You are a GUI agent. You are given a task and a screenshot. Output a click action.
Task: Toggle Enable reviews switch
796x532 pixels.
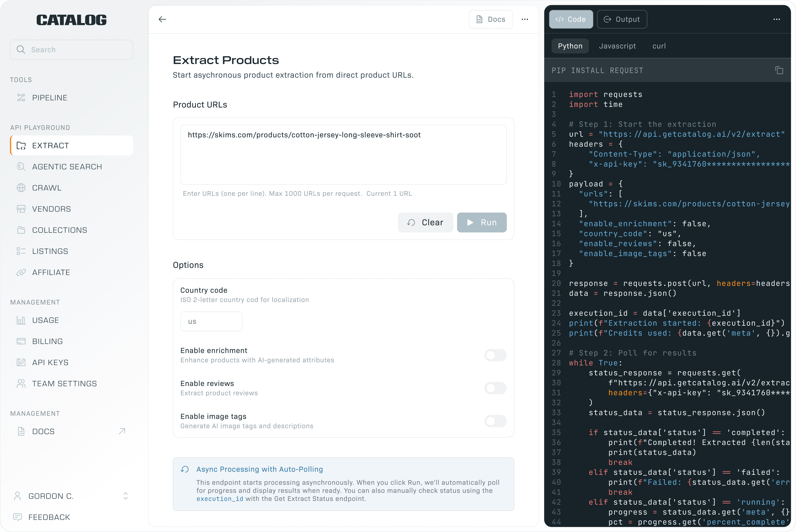pos(495,388)
